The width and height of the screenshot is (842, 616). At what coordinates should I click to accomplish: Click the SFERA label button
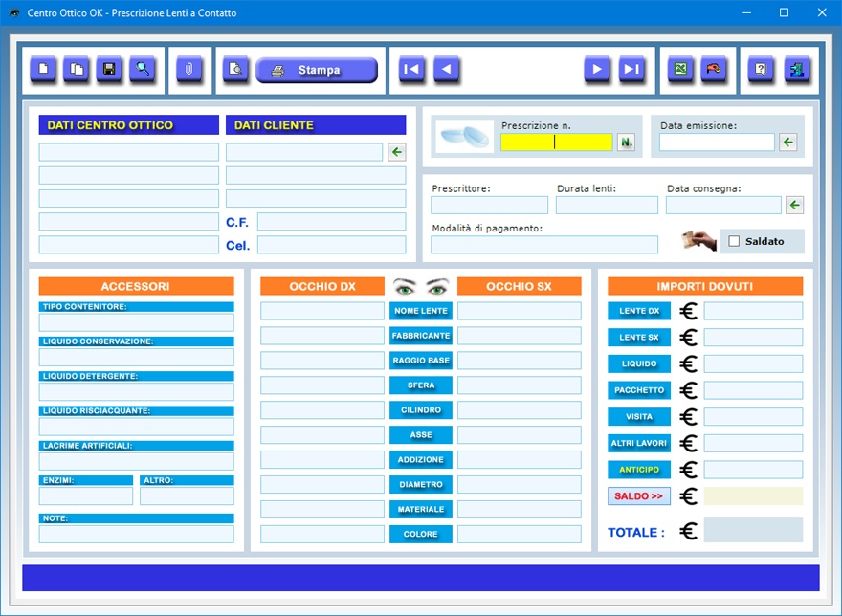420,385
